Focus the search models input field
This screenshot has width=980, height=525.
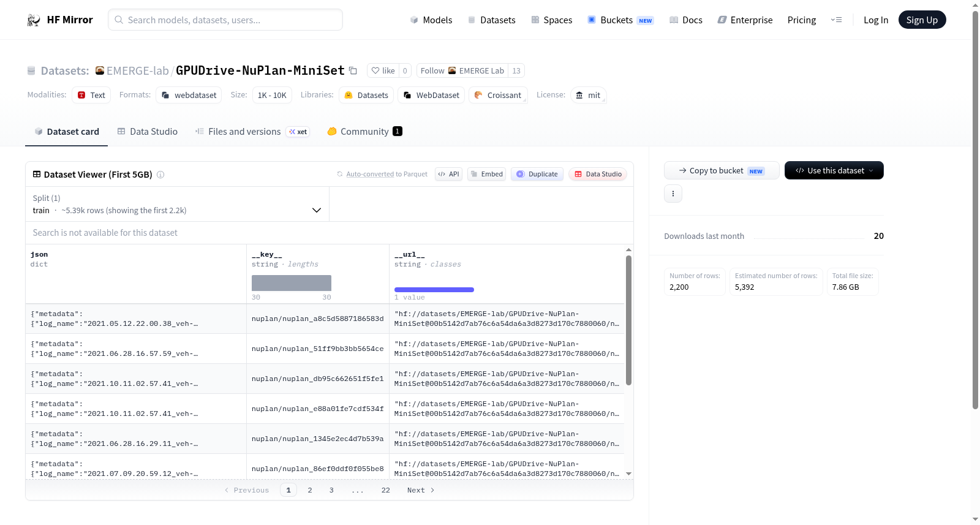225,20
